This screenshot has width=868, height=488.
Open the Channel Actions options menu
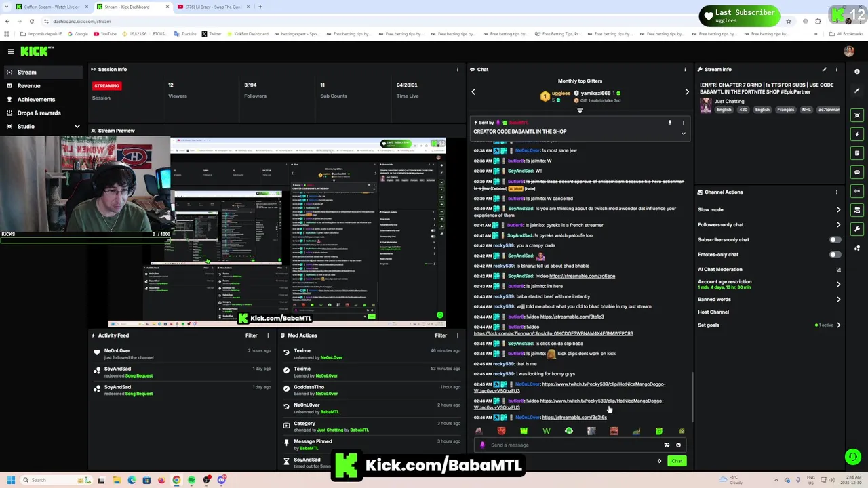(837, 192)
